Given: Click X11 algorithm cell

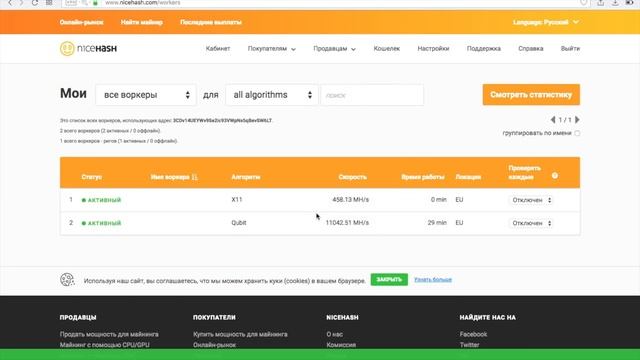Looking at the screenshot, I should pyautogui.click(x=237, y=200).
